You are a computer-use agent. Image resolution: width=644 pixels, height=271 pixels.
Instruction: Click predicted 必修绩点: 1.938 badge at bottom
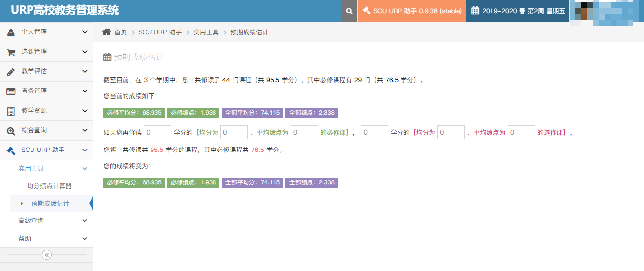click(193, 182)
